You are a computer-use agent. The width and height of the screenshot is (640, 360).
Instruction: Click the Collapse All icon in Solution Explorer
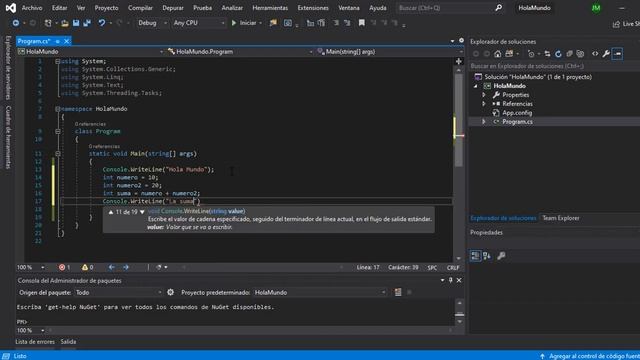pyautogui.click(x=569, y=54)
